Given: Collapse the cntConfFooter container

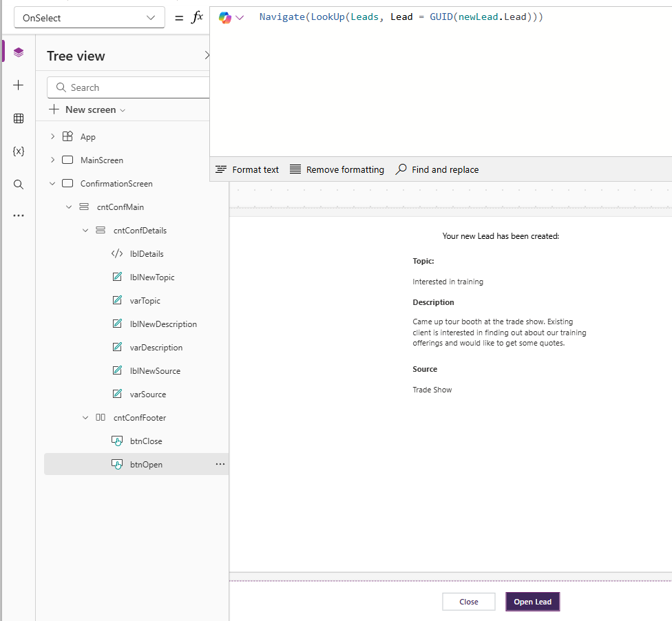Looking at the screenshot, I should coord(85,418).
